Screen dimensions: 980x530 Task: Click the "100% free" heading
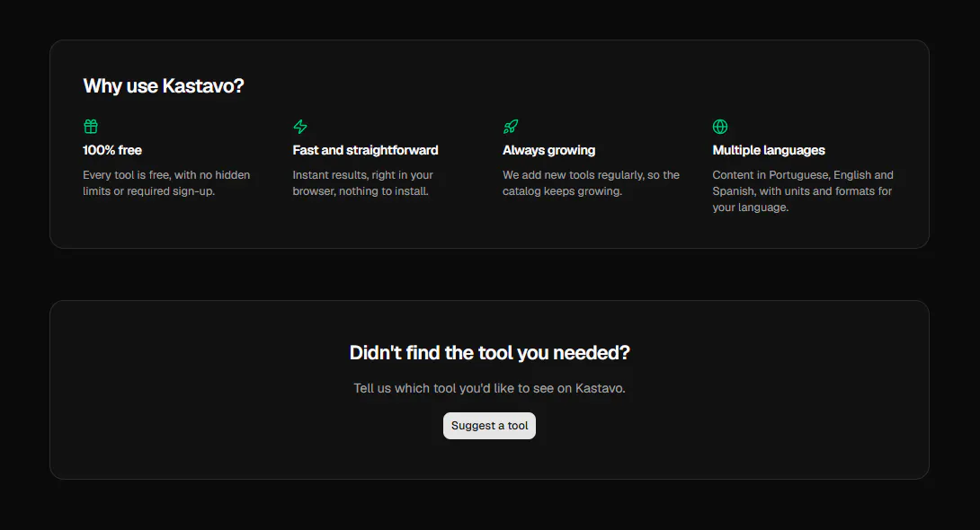pyautogui.click(x=112, y=150)
